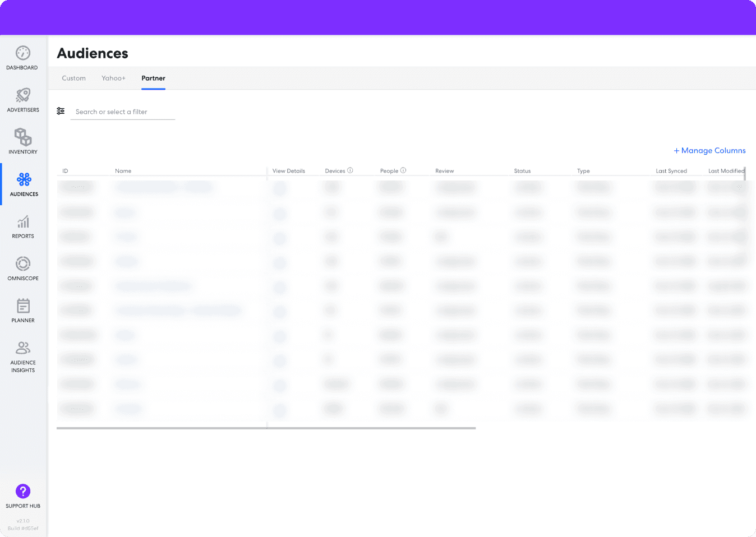756x537 pixels.
Task: Click the Devices column header
Action: click(x=335, y=171)
